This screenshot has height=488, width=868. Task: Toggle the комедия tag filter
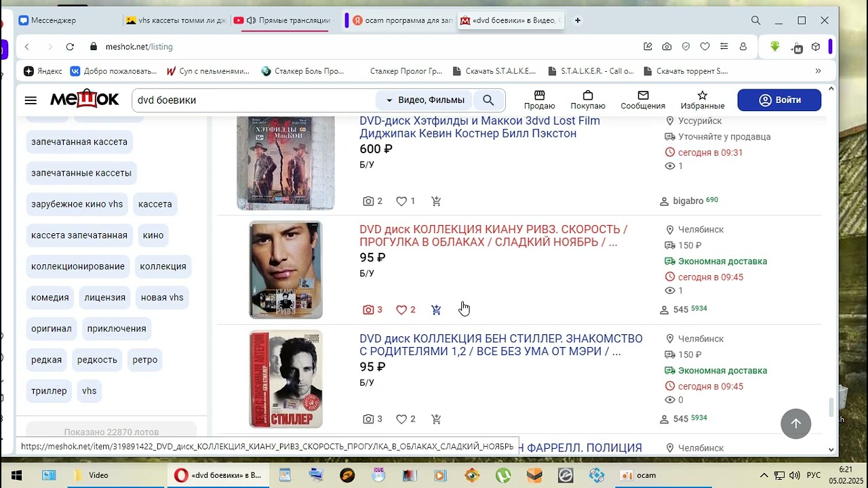pos(50,298)
